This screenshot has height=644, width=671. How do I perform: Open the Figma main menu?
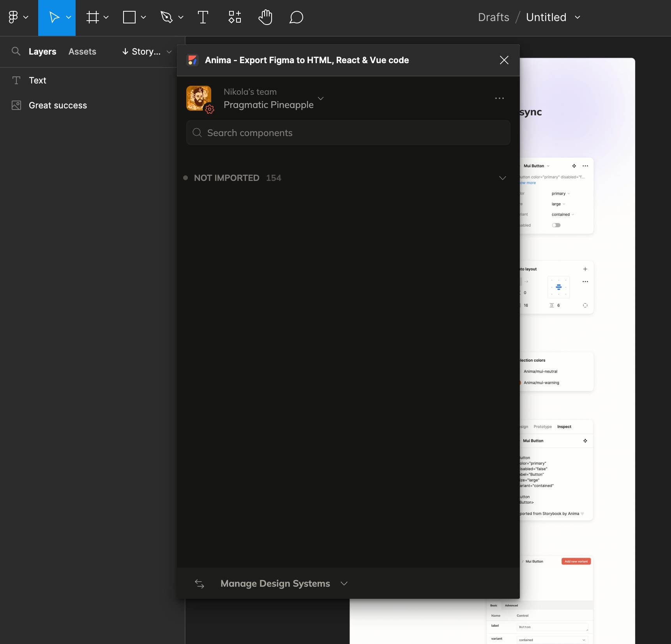coord(18,17)
